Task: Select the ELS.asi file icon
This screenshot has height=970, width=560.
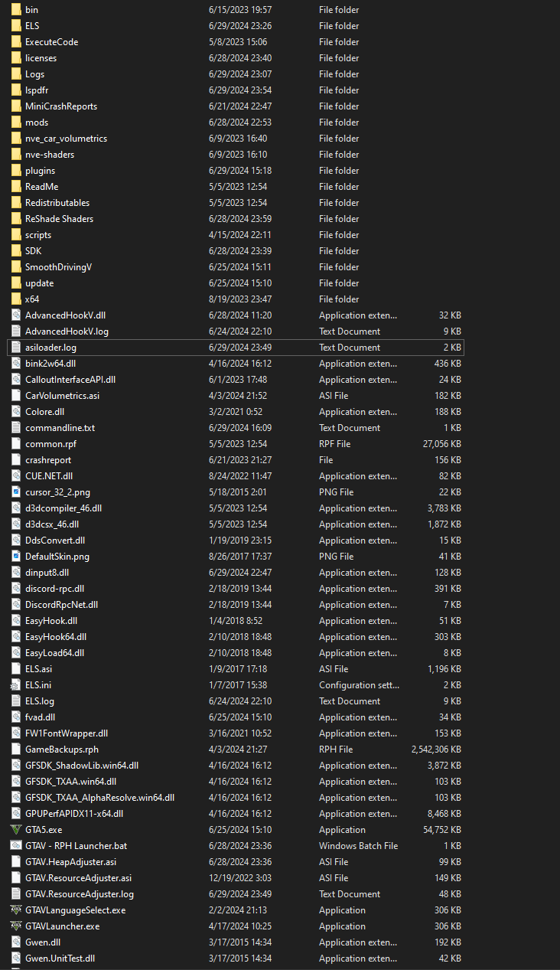Action: (16, 669)
